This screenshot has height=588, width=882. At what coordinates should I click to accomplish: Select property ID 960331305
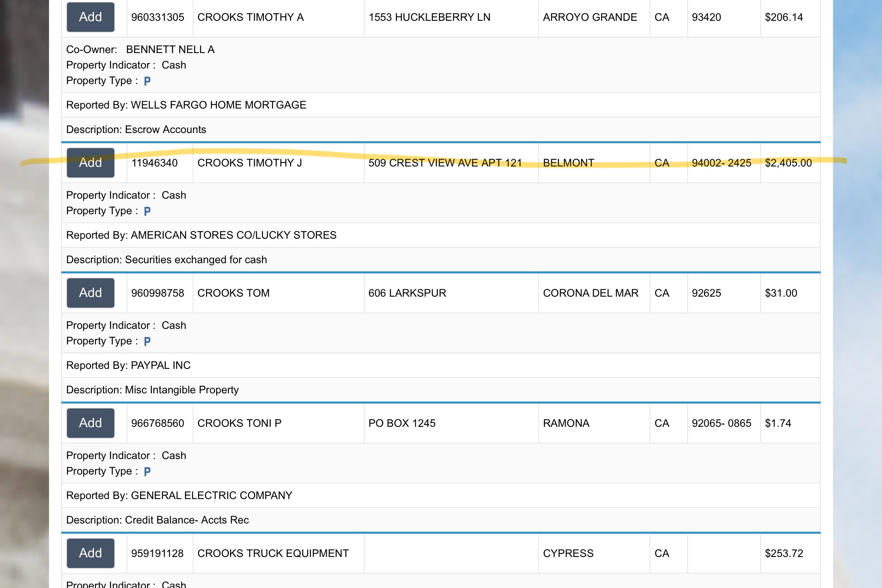coord(158,17)
